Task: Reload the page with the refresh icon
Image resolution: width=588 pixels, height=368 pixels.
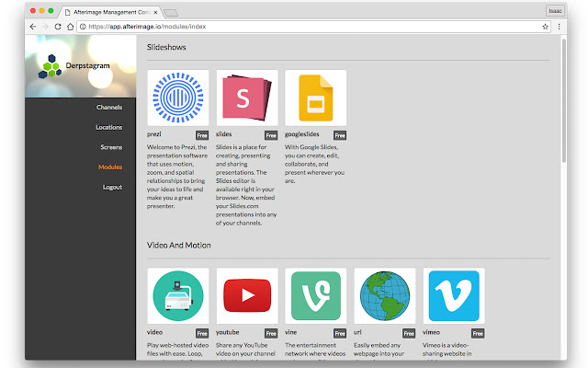Action: coord(58,27)
